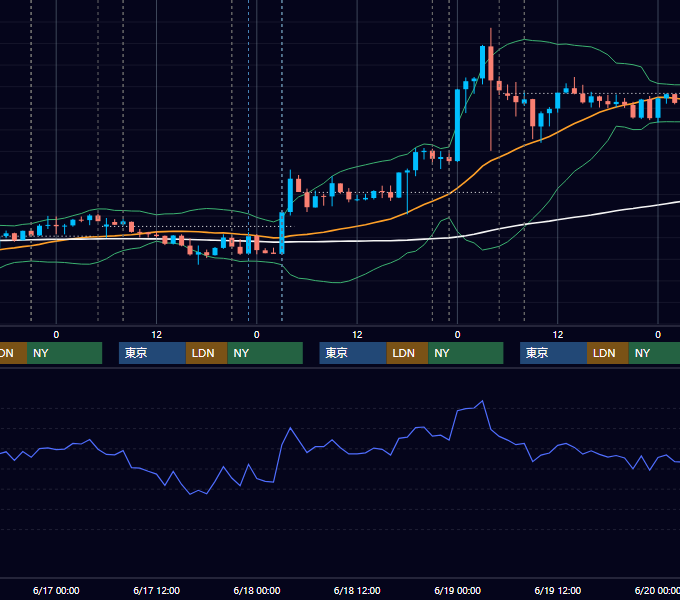Select the 6/18 NY session block

(466, 353)
